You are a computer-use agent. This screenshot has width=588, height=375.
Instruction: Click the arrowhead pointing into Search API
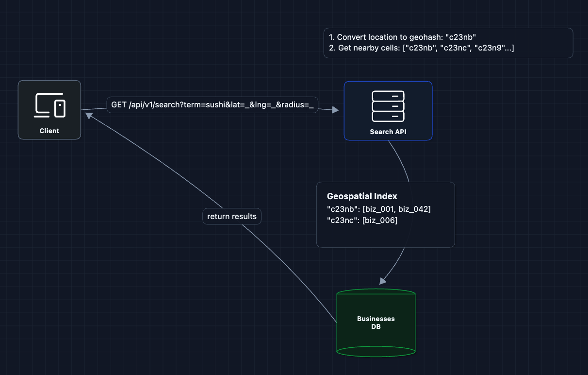pyautogui.click(x=335, y=110)
